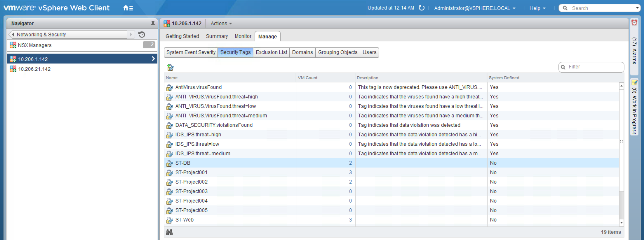Open the Alarms side panel icon
The image size is (644, 240).
tap(634, 23)
